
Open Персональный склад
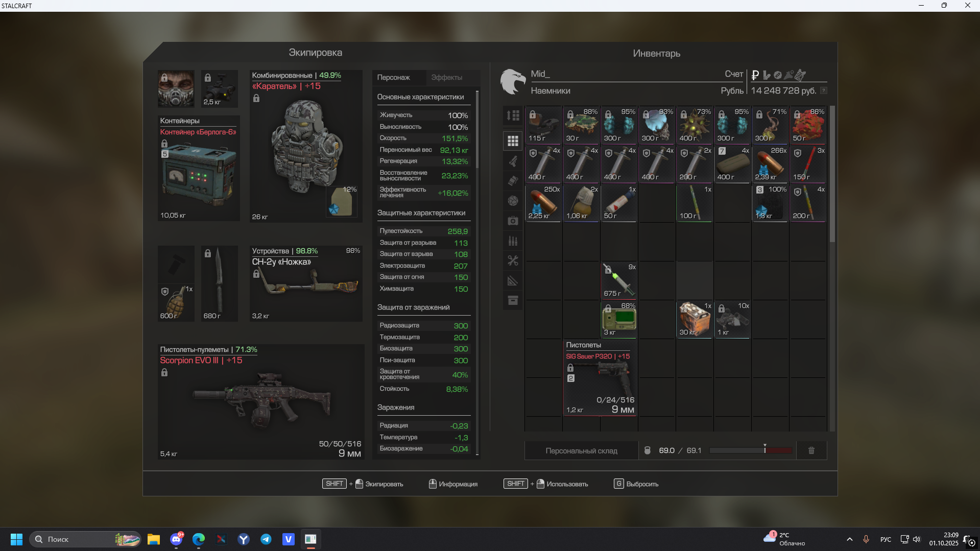(581, 451)
